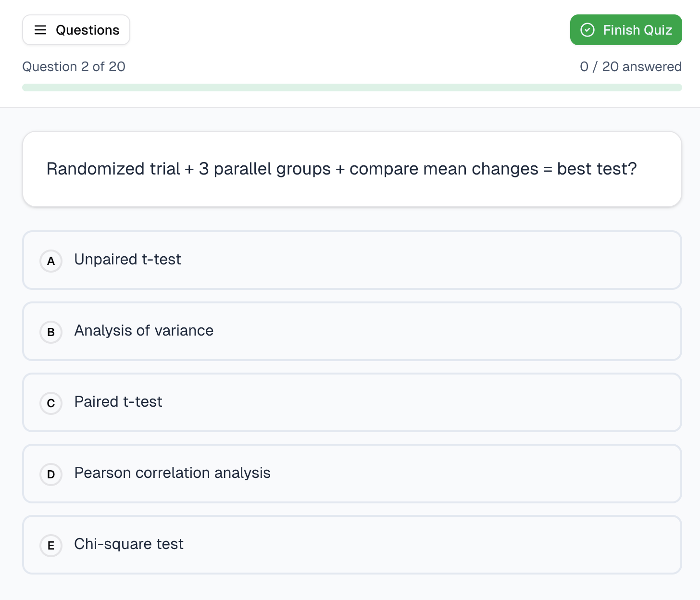Click 'Question 2 of 20' label

(74, 66)
